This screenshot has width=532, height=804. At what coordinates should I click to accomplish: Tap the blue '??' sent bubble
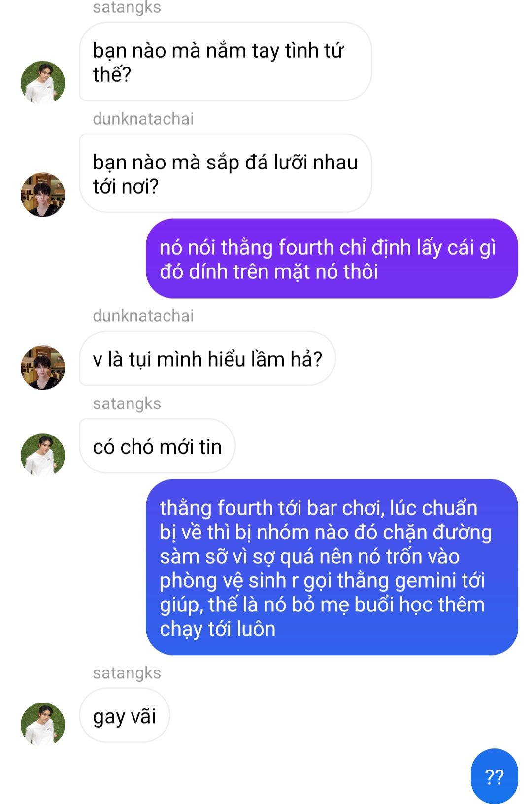[495, 776]
